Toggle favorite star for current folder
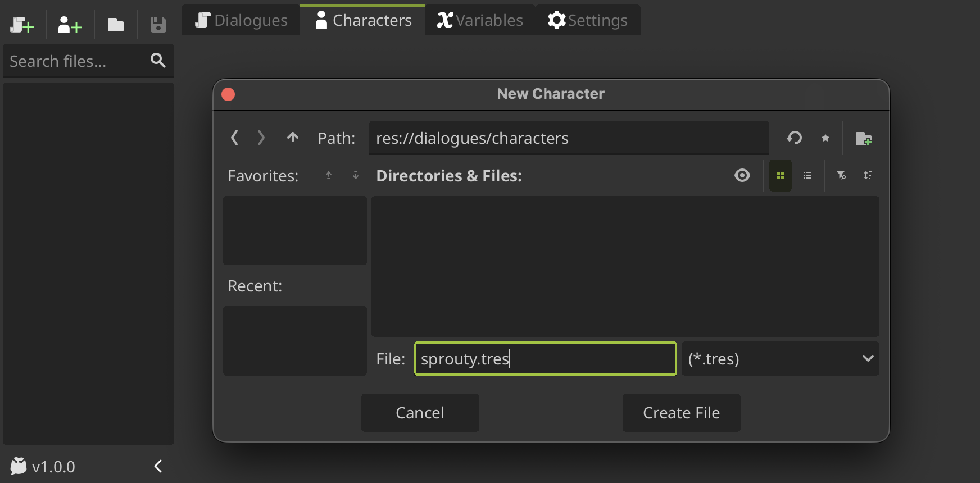This screenshot has width=980, height=483. [x=825, y=138]
